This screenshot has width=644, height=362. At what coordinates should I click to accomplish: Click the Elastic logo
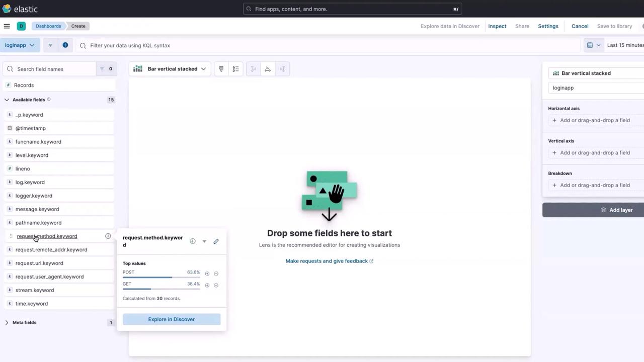click(20, 9)
